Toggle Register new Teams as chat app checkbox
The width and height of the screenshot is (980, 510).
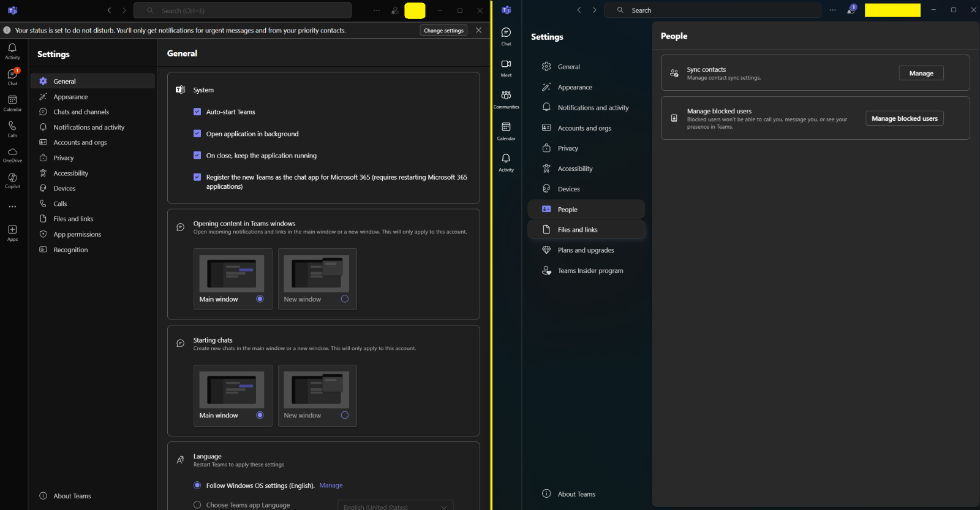(x=197, y=177)
